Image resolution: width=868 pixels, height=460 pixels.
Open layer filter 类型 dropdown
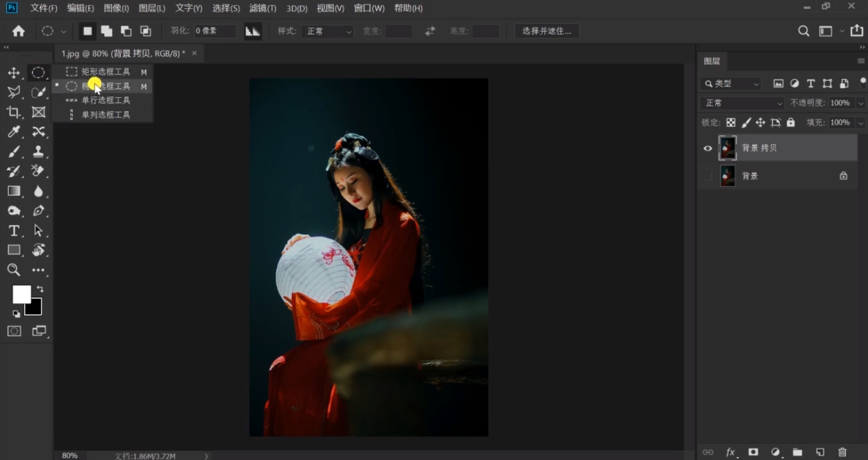coord(731,83)
